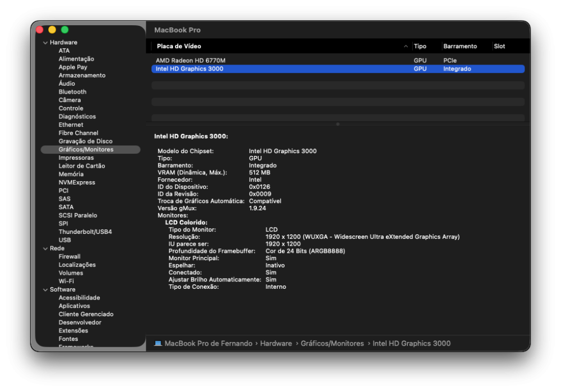Open Desenvolvedor under Software
The width and height of the screenshot is (561, 392).
pyautogui.click(x=80, y=322)
